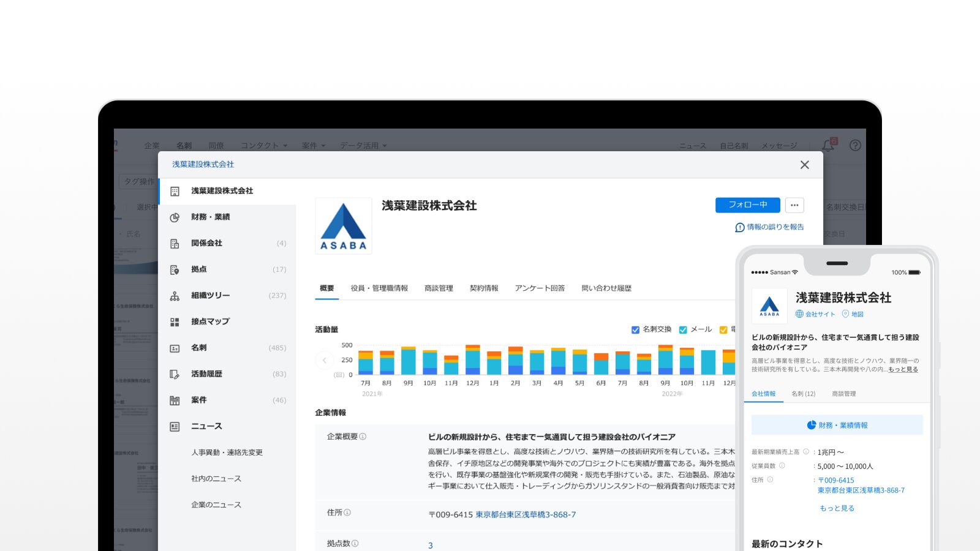Click info icon next to 住所 on phone
Image resolution: width=980 pixels, height=551 pixels.
coord(771,480)
